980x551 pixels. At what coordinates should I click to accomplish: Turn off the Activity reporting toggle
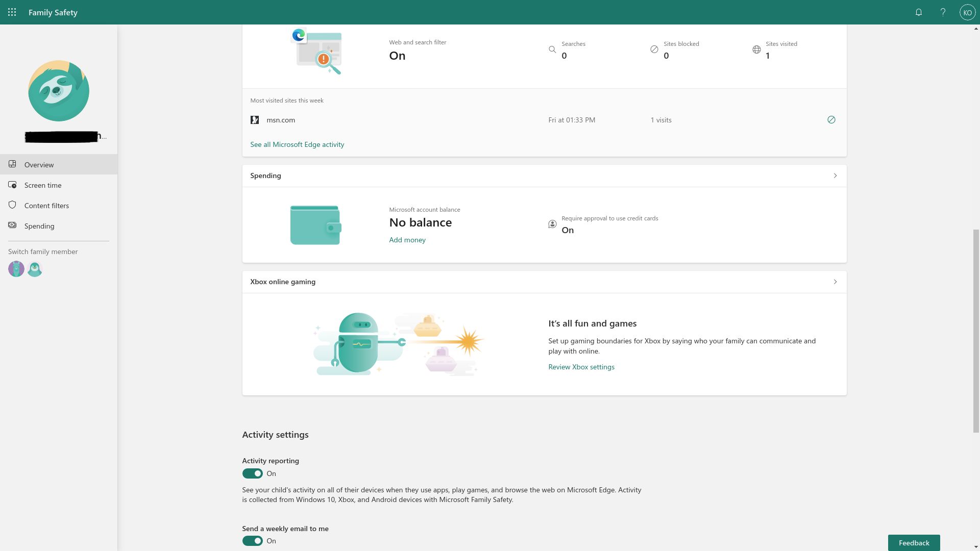[252, 473]
